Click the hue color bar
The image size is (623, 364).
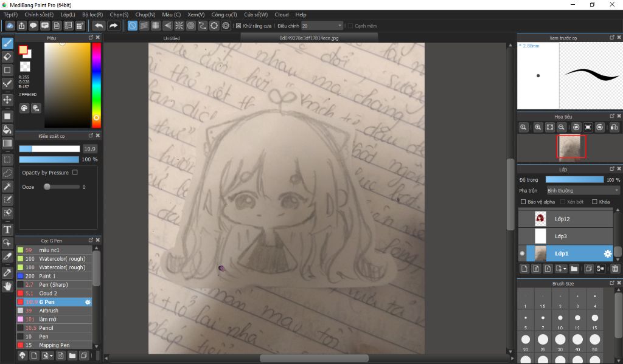[x=96, y=85]
